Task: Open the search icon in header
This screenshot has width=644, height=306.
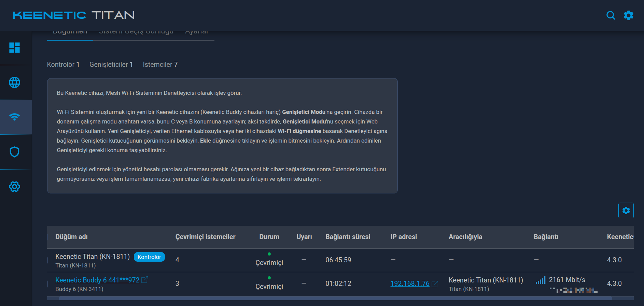Action: pos(611,15)
